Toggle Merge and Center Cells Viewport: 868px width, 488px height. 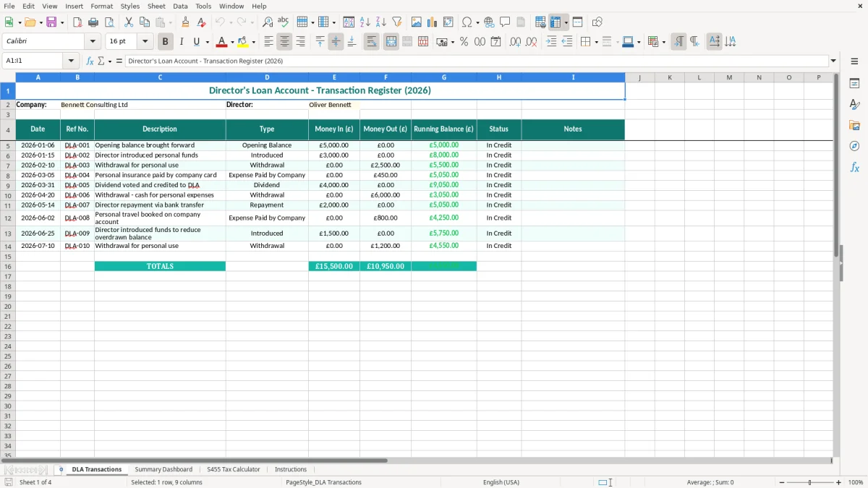(391, 42)
